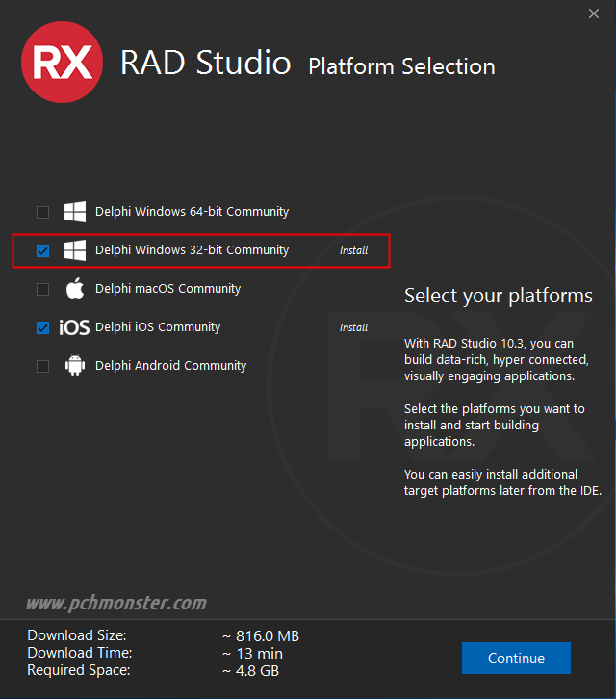Click the '~ 816.0 MB' download size value
The height and width of the screenshot is (699, 616).
click(261, 636)
